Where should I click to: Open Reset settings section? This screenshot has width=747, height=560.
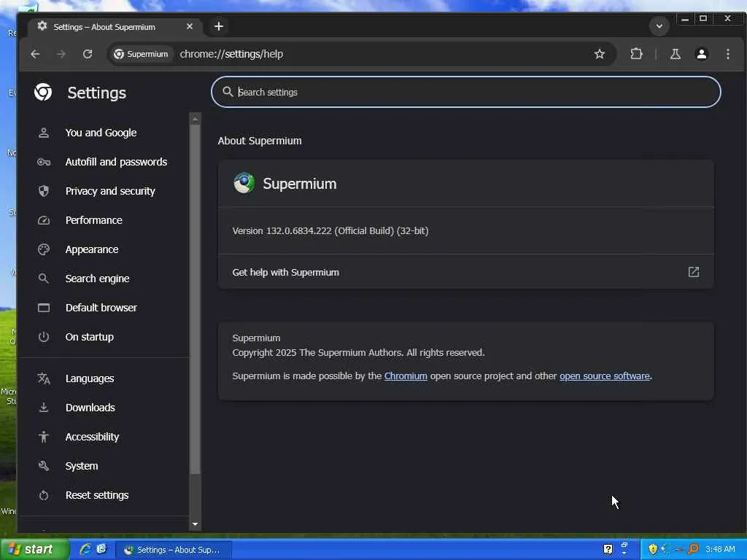click(x=97, y=495)
